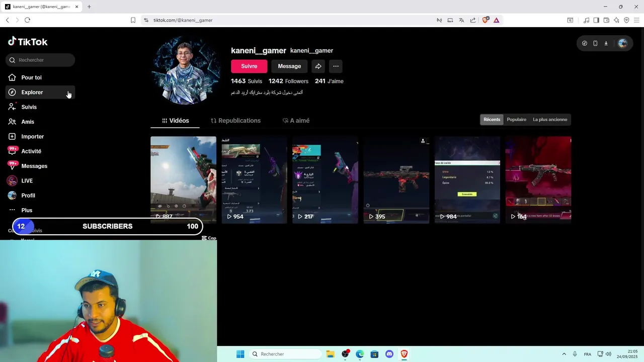Click the browser forward arrow
644x362 pixels.
pos(17,20)
